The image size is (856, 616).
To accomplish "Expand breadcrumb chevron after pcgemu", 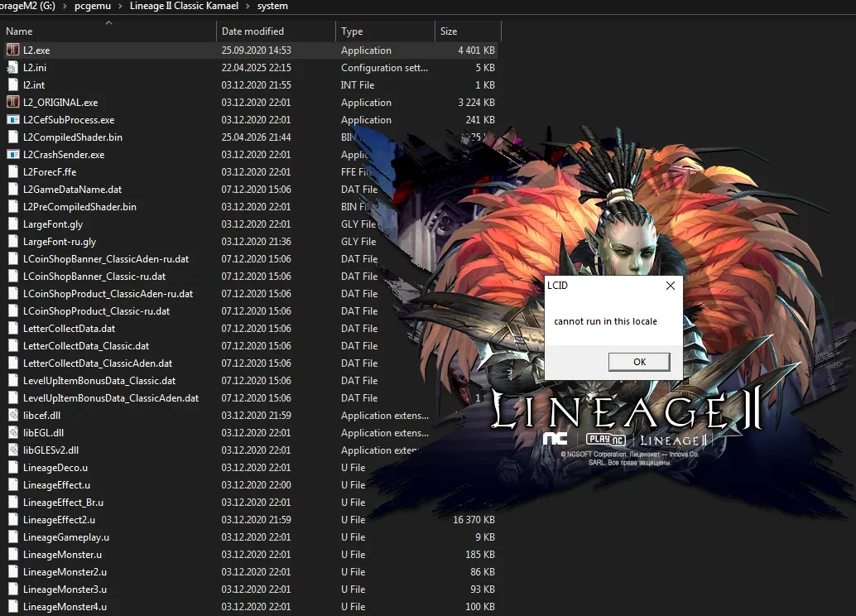I will pos(120,6).
